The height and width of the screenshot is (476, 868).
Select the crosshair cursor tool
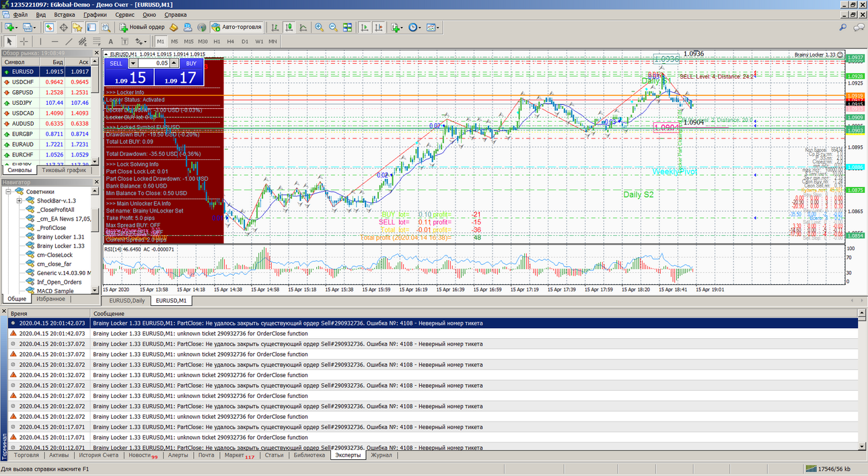[x=24, y=42]
